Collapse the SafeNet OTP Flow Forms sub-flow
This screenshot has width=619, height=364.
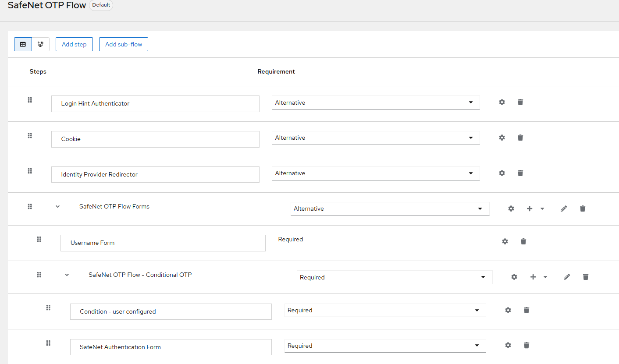pos(57,207)
